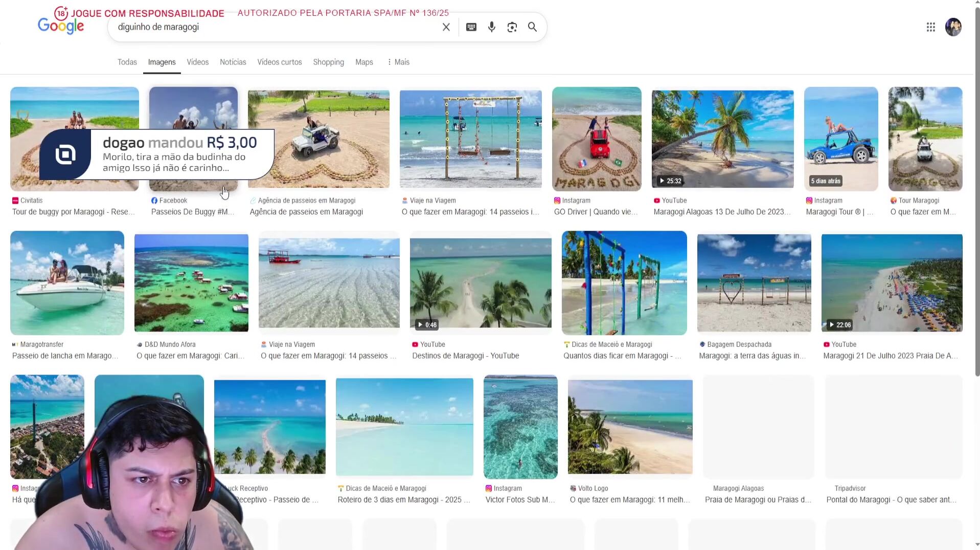Select the Imagens tab
This screenshot has height=550, width=980.
(162, 62)
